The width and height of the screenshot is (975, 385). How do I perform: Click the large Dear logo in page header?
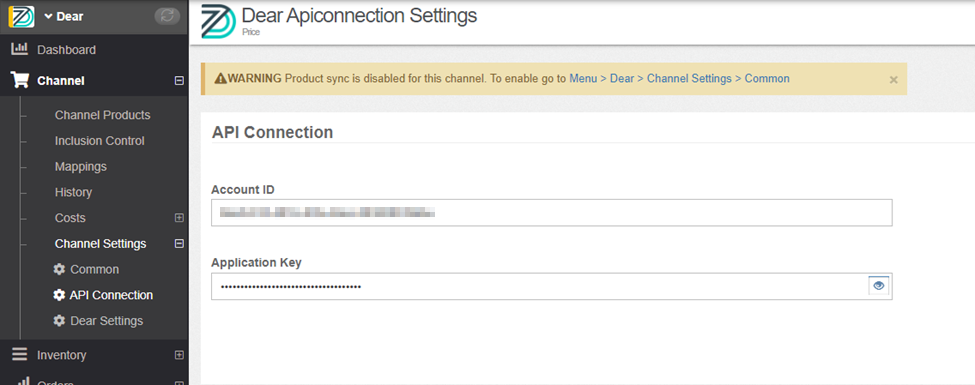tap(218, 21)
